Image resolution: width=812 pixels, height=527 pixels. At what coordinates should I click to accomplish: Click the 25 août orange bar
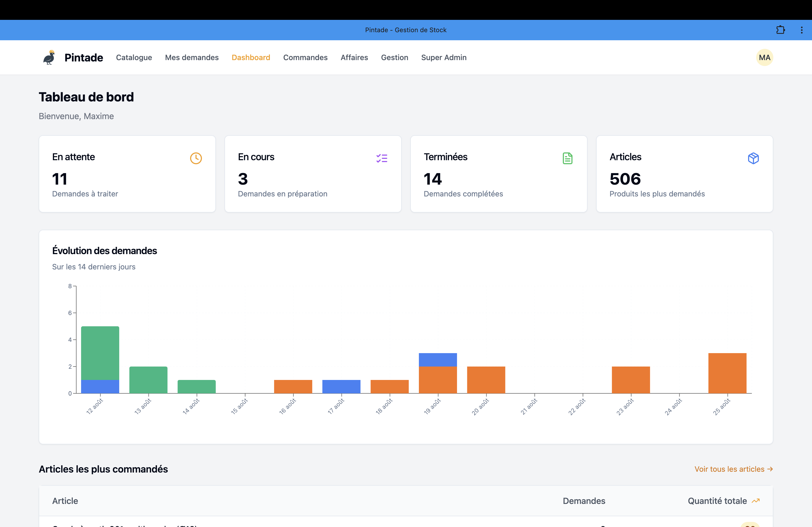tap(727, 373)
